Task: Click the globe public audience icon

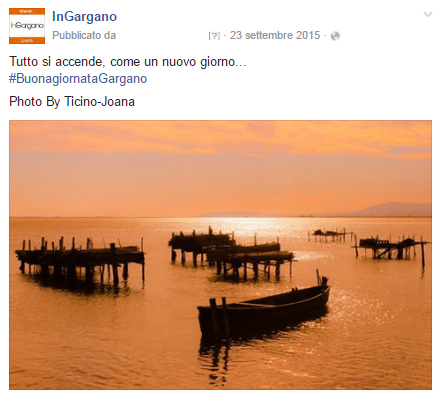Action: pyautogui.click(x=335, y=36)
